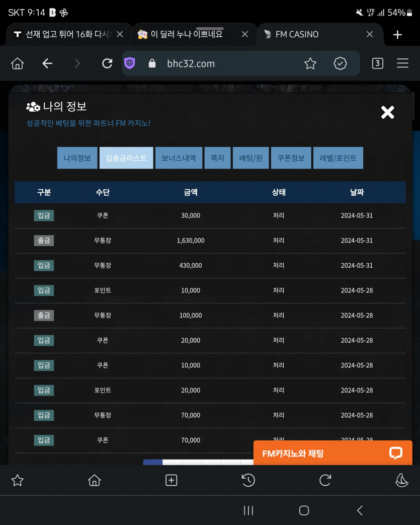Image resolution: width=420 pixels, height=525 pixels.
Task: Click 포인트 in the 10,000 row
Action: [x=103, y=290]
